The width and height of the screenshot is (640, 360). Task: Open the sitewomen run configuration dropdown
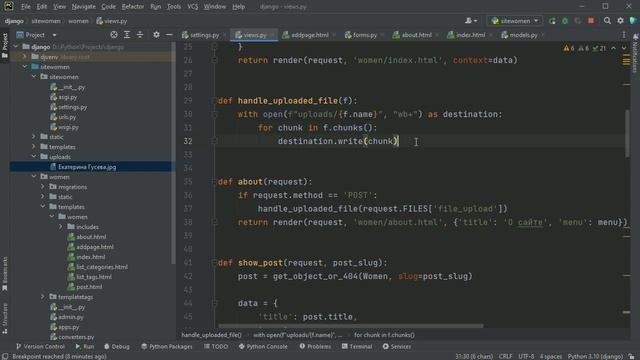[x=514, y=21]
